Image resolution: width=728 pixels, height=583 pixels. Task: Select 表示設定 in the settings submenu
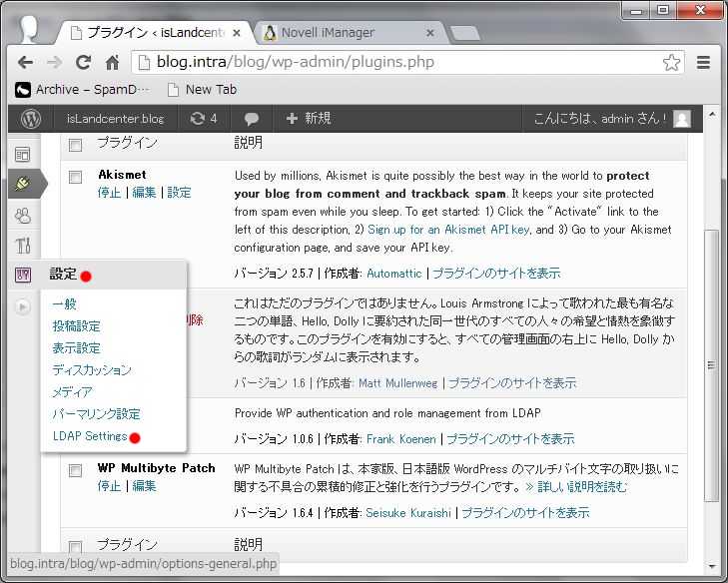point(76,348)
